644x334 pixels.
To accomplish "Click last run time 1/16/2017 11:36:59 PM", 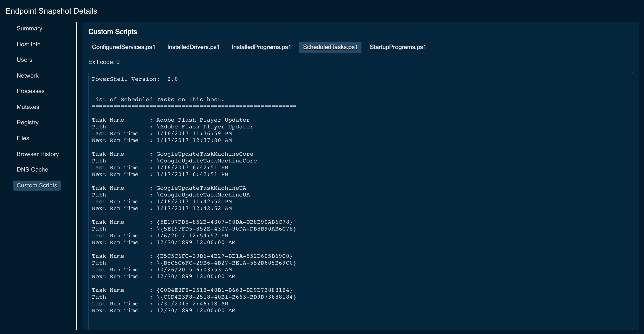I will (194, 133).
